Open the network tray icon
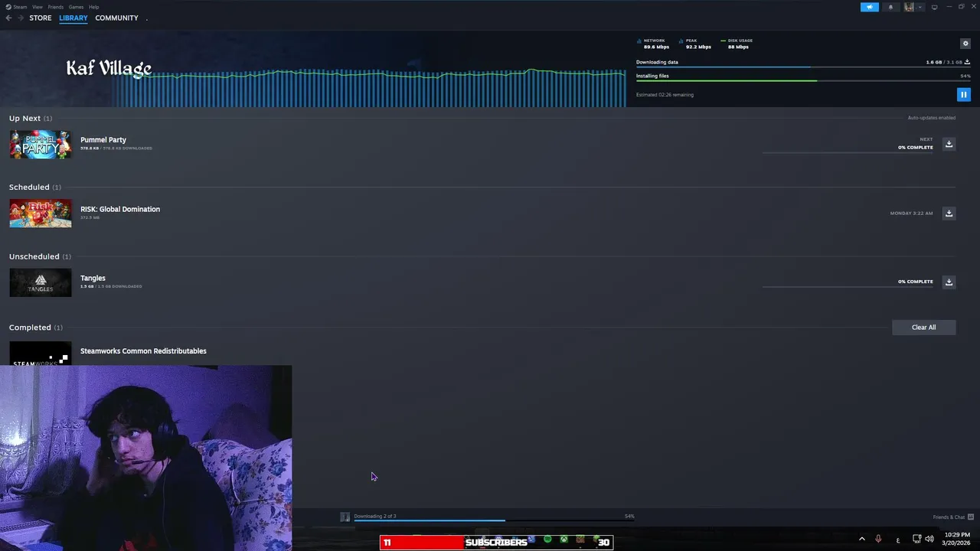 [x=916, y=539]
